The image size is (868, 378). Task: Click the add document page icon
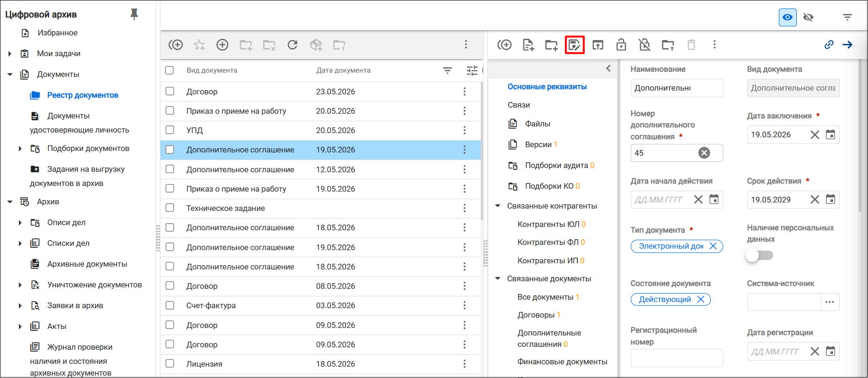pyautogui.click(x=528, y=45)
